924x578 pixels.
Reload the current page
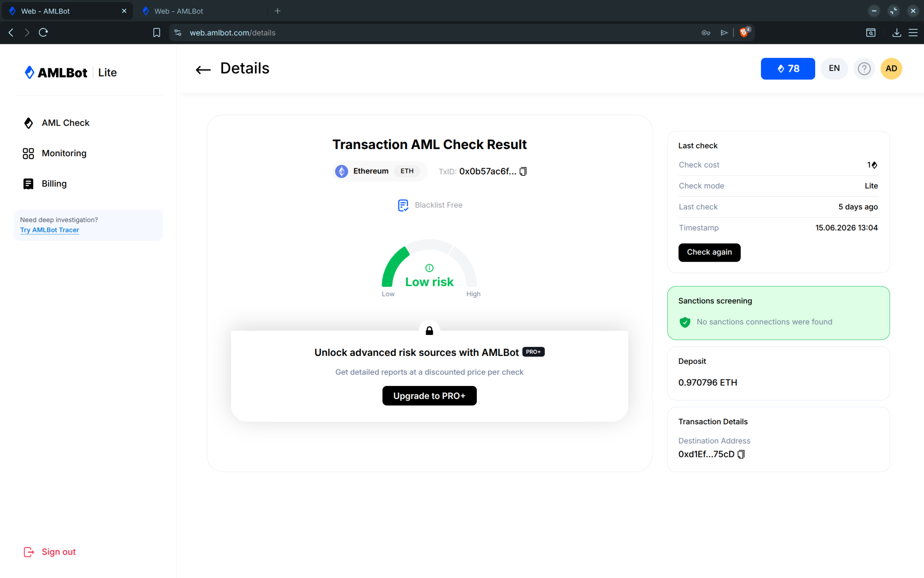(x=43, y=33)
